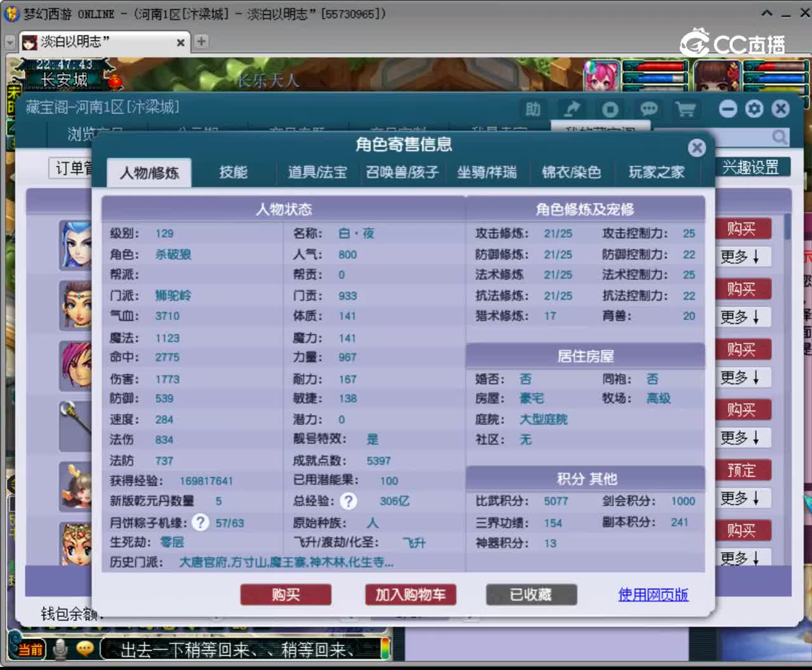
Task: Close the 角色寄售信息 dialog
Action: tap(697, 148)
